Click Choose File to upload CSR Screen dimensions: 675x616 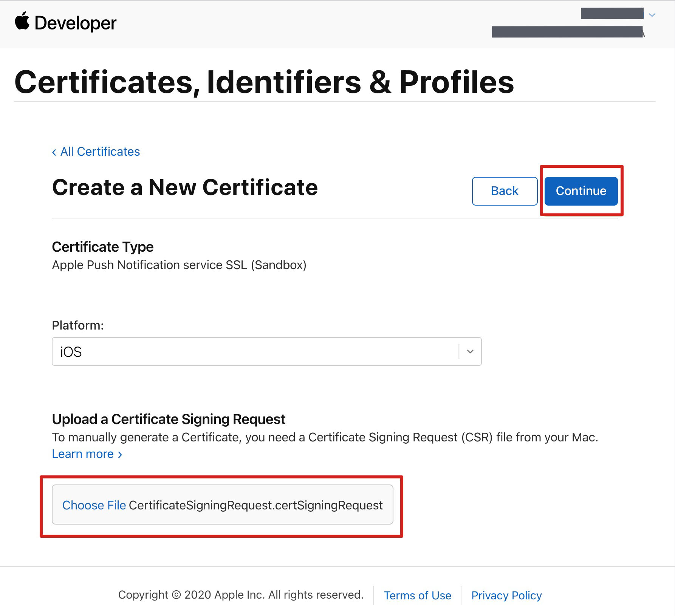coord(94,505)
